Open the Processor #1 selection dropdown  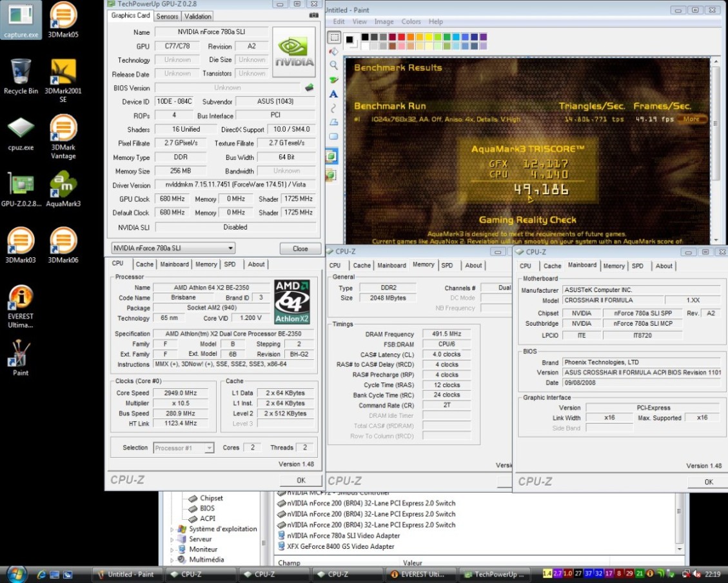point(183,448)
